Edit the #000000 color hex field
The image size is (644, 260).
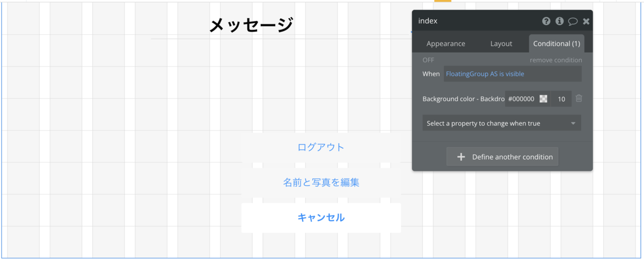coord(521,99)
